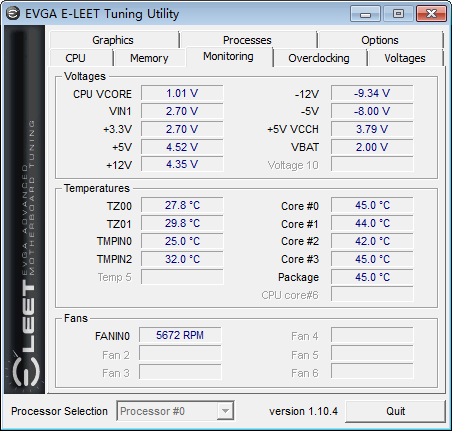The image size is (452, 431).
Task: Select the Memory tab
Action: click(149, 58)
